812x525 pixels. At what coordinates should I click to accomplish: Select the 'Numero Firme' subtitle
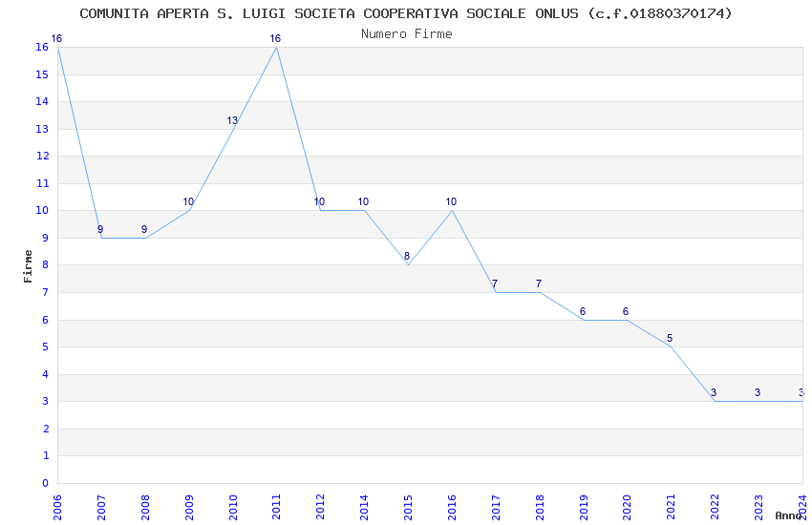[x=407, y=34]
